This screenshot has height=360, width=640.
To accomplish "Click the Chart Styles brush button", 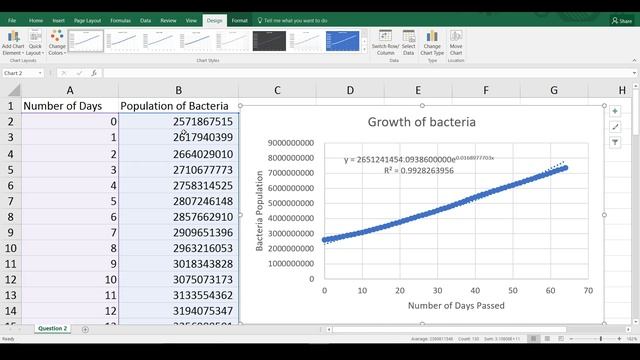I will (x=615, y=127).
